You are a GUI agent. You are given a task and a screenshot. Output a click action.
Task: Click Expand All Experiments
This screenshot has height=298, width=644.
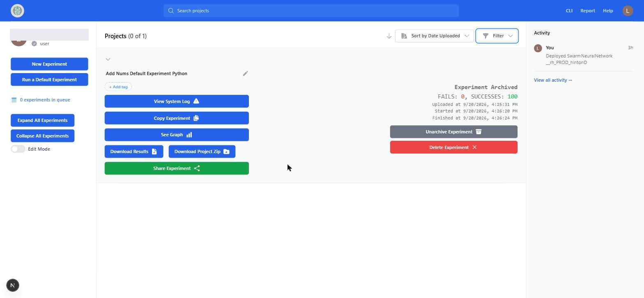coord(42,120)
